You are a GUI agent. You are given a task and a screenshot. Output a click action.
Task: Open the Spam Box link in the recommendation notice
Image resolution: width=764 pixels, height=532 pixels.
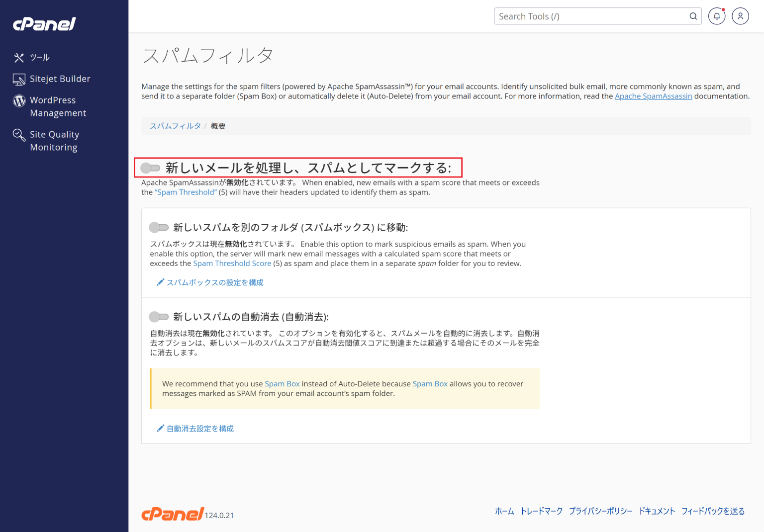tap(283, 383)
